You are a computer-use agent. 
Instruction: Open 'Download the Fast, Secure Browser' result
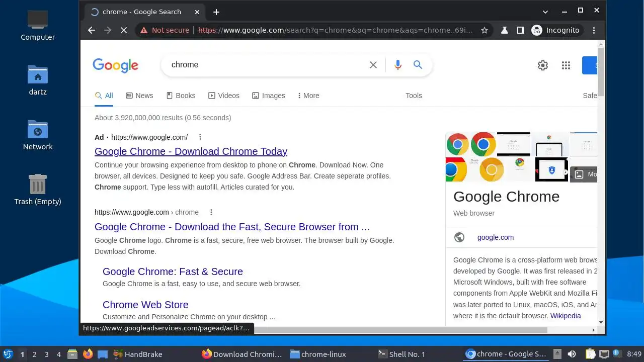(x=232, y=227)
